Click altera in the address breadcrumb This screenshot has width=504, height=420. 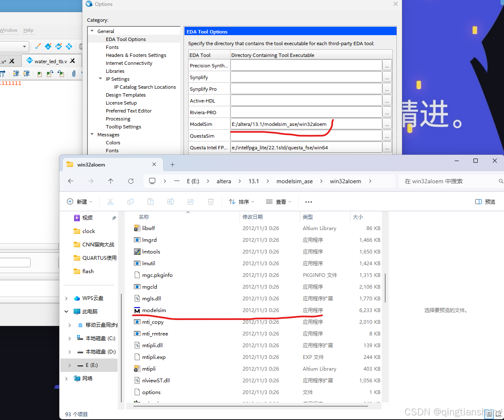point(224,181)
